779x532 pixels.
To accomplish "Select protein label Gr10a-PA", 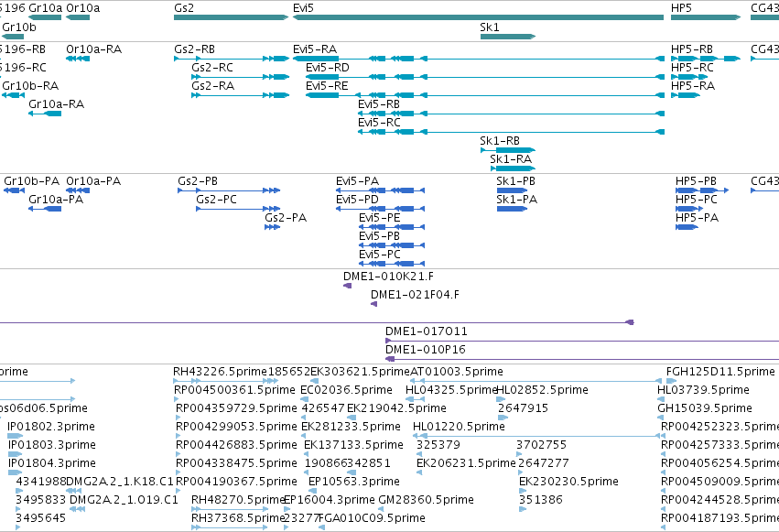I will pos(56,200).
